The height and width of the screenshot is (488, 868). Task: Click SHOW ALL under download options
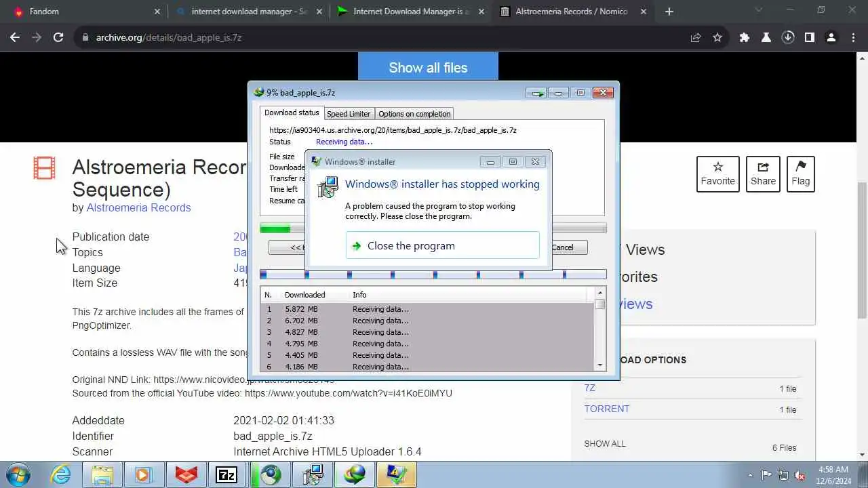point(605,443)
